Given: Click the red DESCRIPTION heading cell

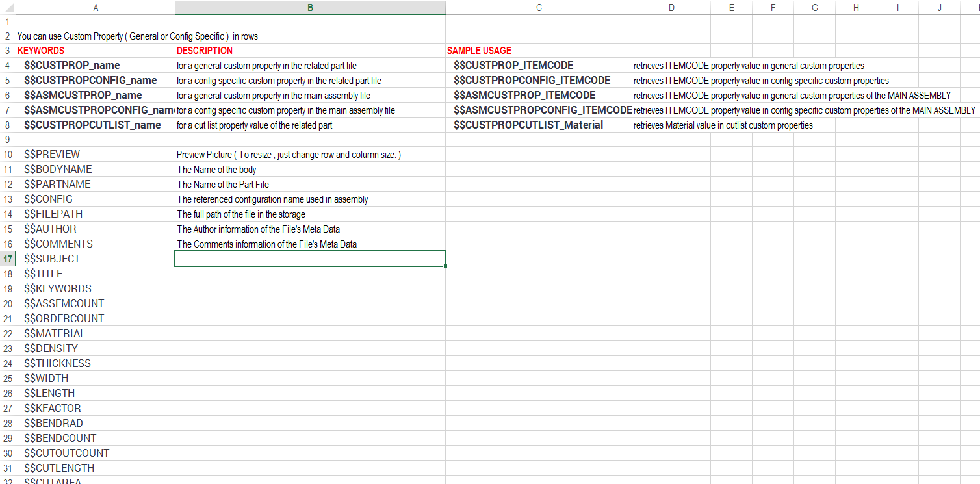Looking at the screenshot, I should (310, 50).
